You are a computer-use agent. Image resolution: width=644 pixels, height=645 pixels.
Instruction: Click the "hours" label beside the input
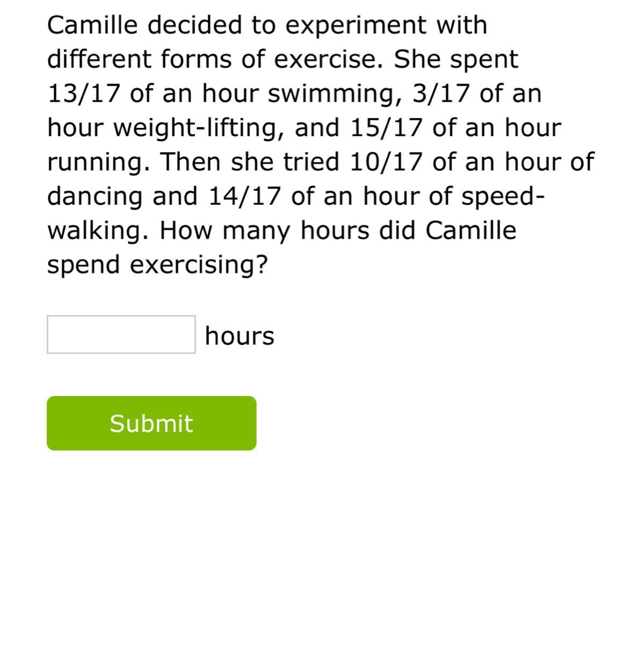pyautogui.click(x=240, y=336)
